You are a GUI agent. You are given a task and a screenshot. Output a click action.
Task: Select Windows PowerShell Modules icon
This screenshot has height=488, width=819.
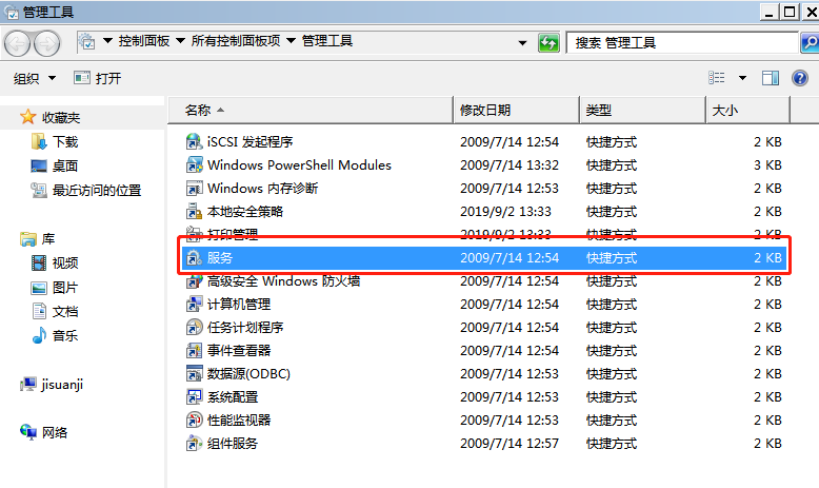194,165
